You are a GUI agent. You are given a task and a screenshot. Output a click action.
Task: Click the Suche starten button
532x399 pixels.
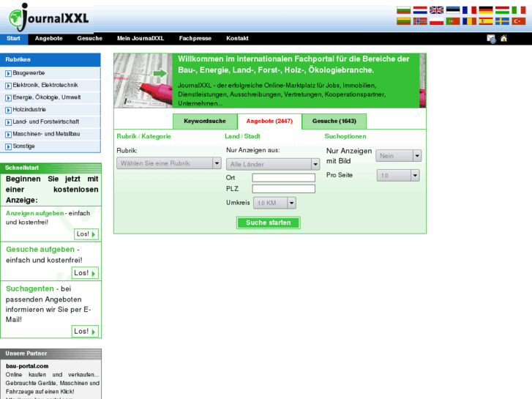click(268, 223)
